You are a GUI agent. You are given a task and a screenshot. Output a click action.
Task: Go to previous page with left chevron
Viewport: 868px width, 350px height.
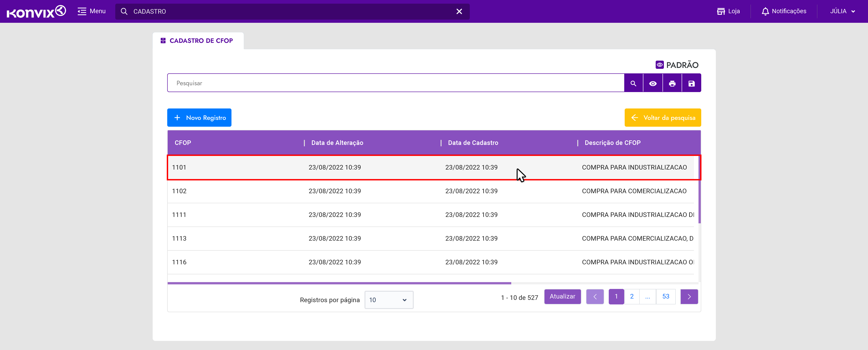tap(595, 296)
